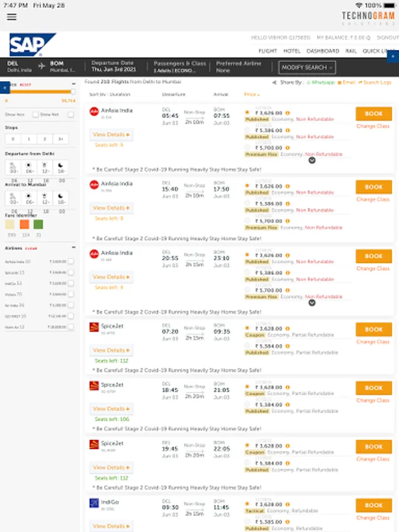
Task: Check the Air India airline filter
Action: click(x=70, y=305)
